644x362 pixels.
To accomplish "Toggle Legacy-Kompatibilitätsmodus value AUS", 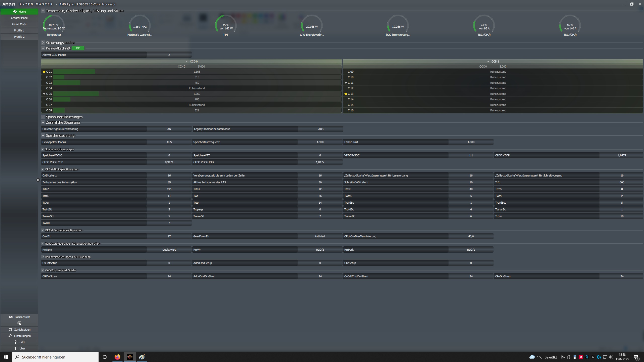I will coord(320,129).
